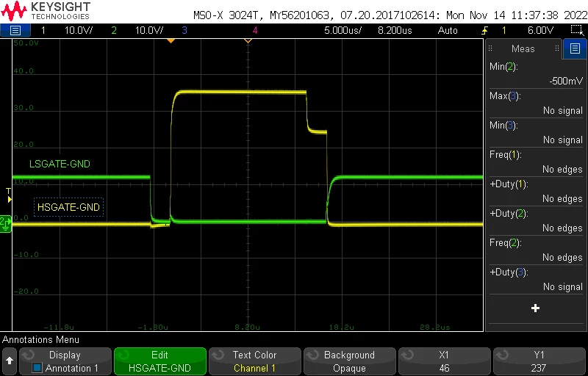Open the main menu icon at top left

[x=15, y=30]
